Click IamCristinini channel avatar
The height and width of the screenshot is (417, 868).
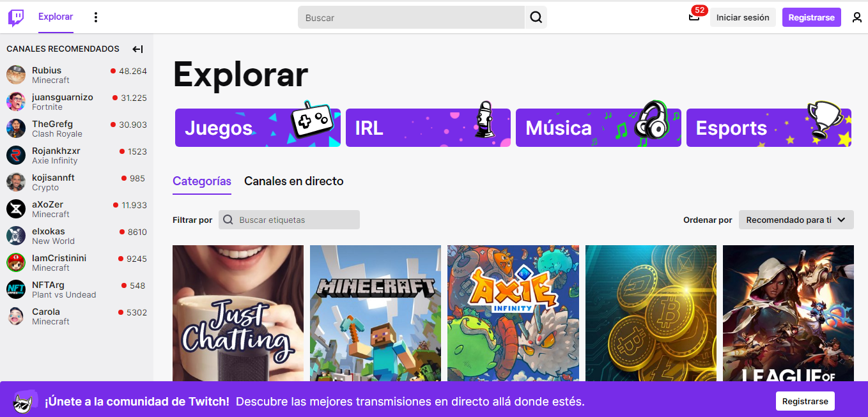[16, 262]
